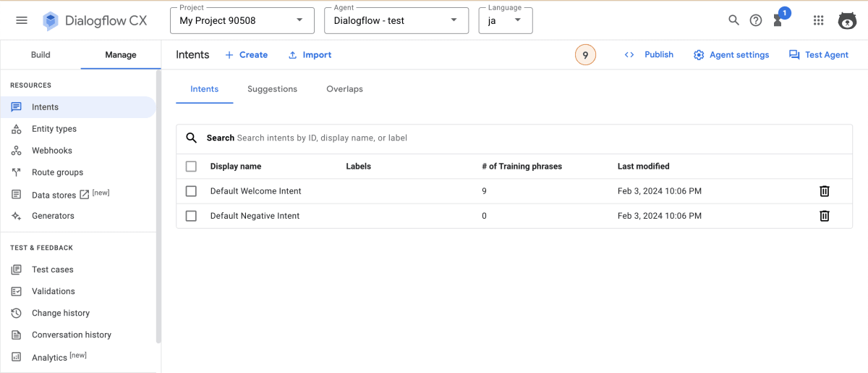Open the bear account avatar
Screen dimensions: 868x373
point(847,20)
